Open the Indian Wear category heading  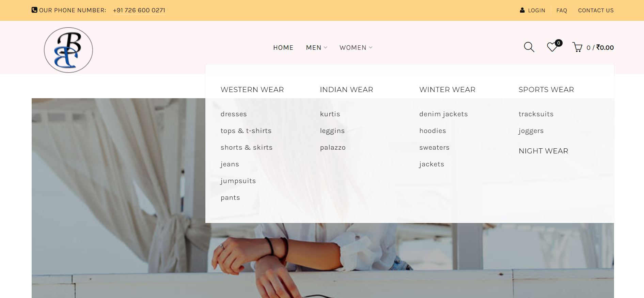[x=346, y=90]
